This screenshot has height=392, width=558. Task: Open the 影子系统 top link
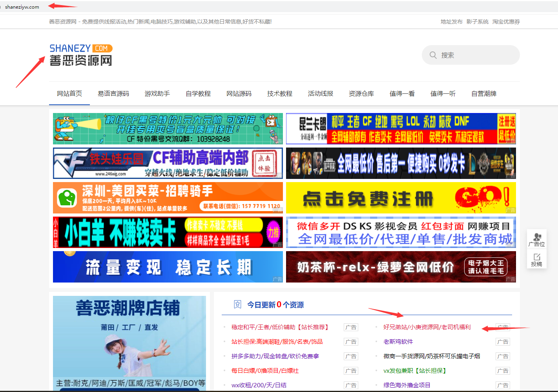click(477, 22)
